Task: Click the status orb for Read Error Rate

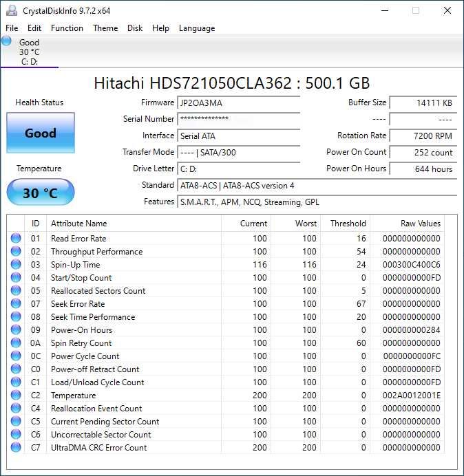Action: (16, 238)
